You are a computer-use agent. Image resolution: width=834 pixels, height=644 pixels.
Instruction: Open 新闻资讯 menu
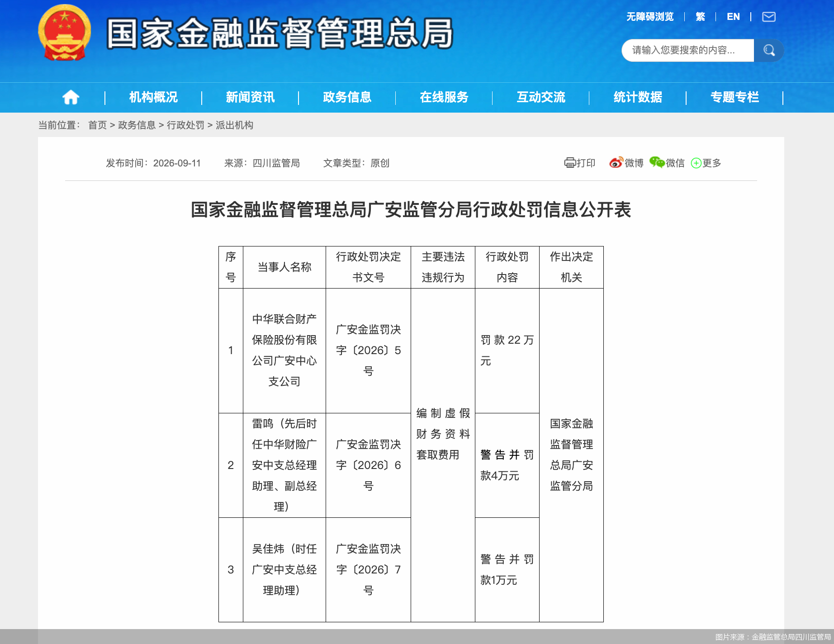pos(250,97)
